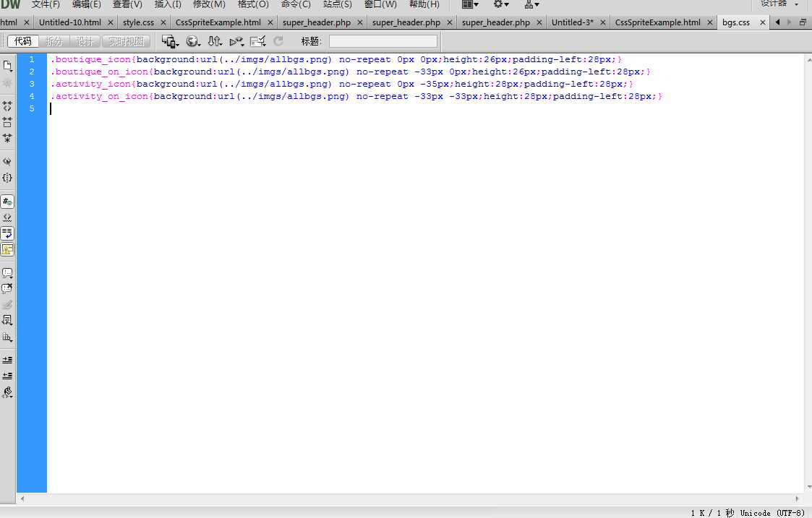Open the W3C Validation dropdown
Screen dimensions: 812x518
point(236,41)
